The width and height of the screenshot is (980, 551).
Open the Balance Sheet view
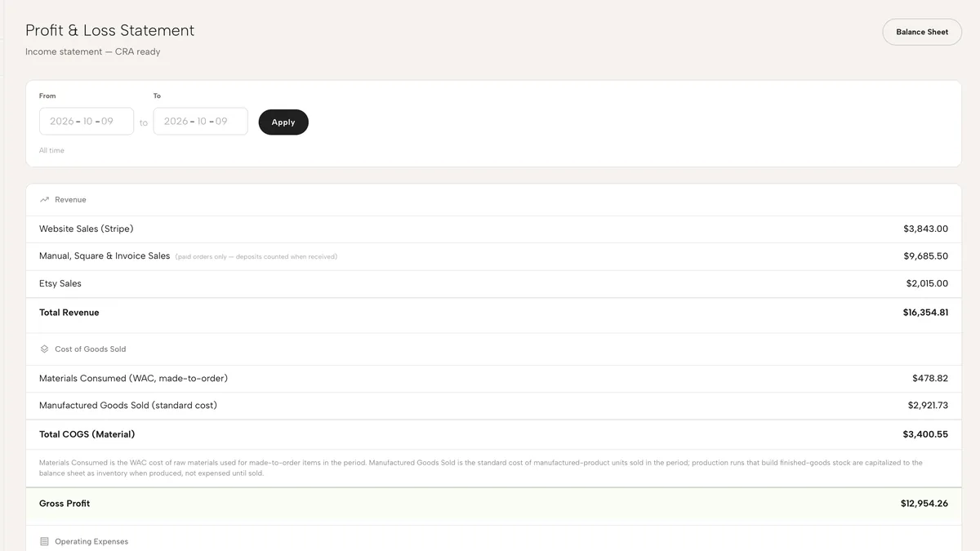(x=922, y=32)
